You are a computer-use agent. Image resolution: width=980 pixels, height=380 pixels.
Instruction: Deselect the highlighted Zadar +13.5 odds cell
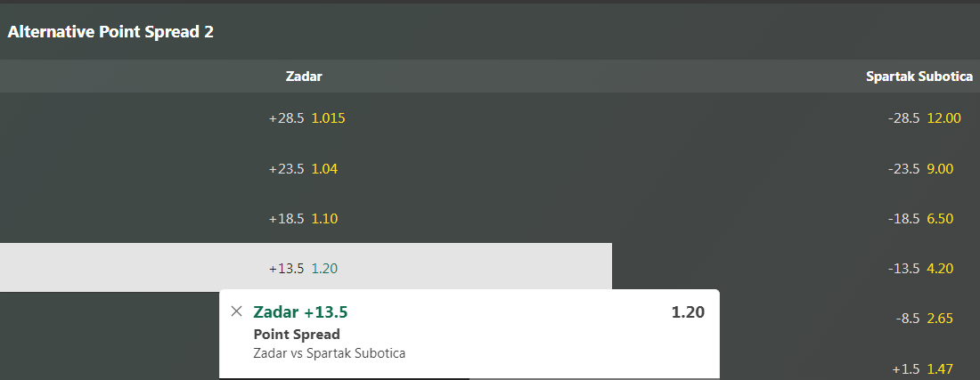[x=306, y=268]
